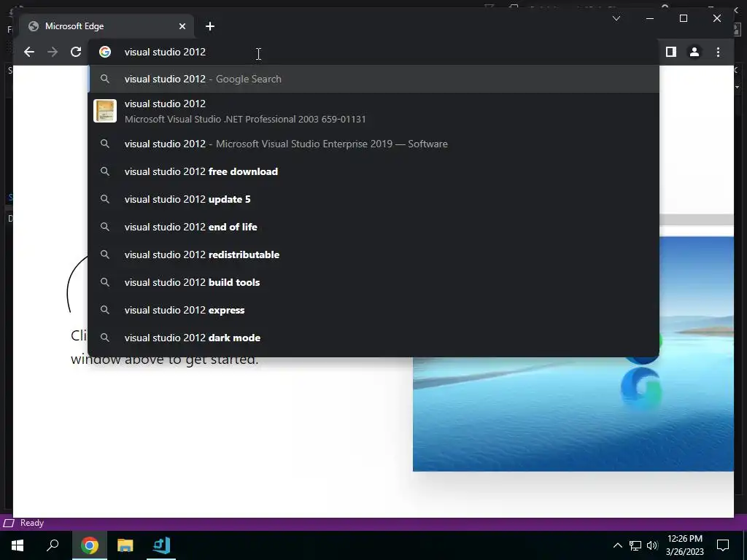
Task: Open the tab search chevron
Action: pos(616,18)
